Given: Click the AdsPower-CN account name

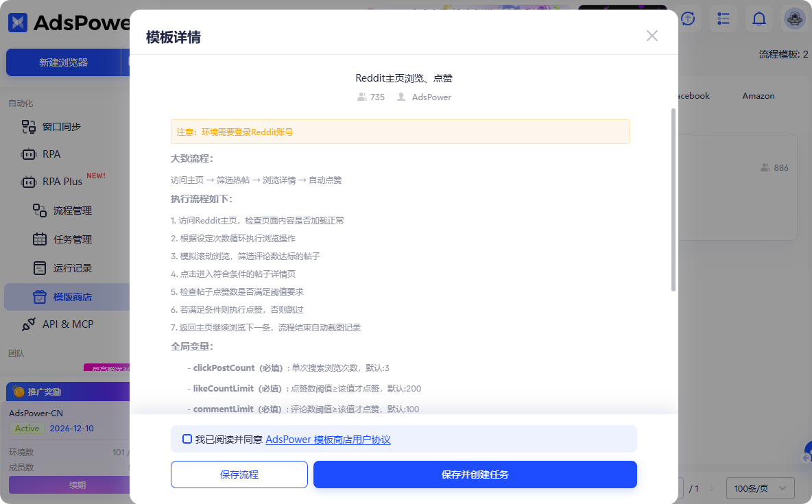Looking at the screenshot, I should coord(36,413).
